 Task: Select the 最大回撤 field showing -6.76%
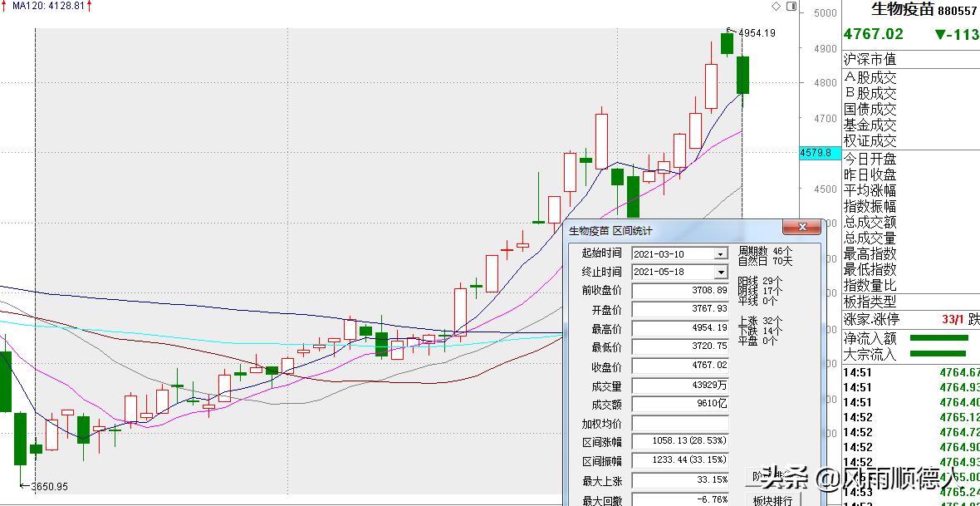coord(680,499)
